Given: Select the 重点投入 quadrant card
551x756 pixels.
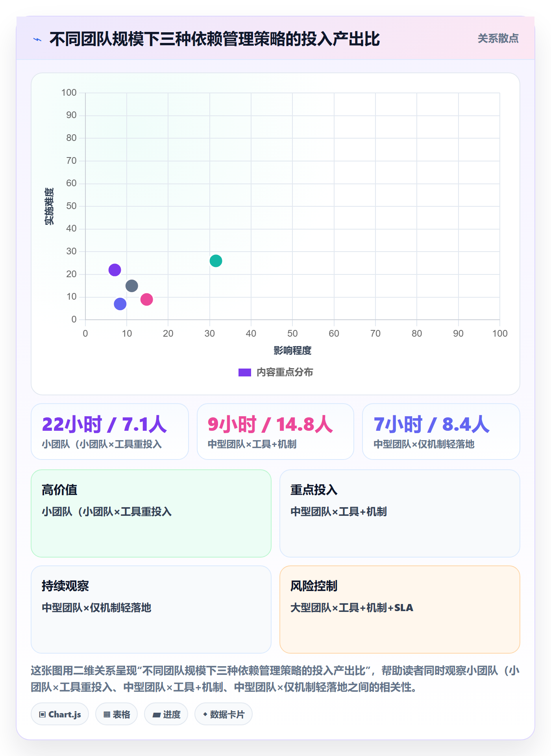Looking at the screenshot, I should tap(400, 513).
